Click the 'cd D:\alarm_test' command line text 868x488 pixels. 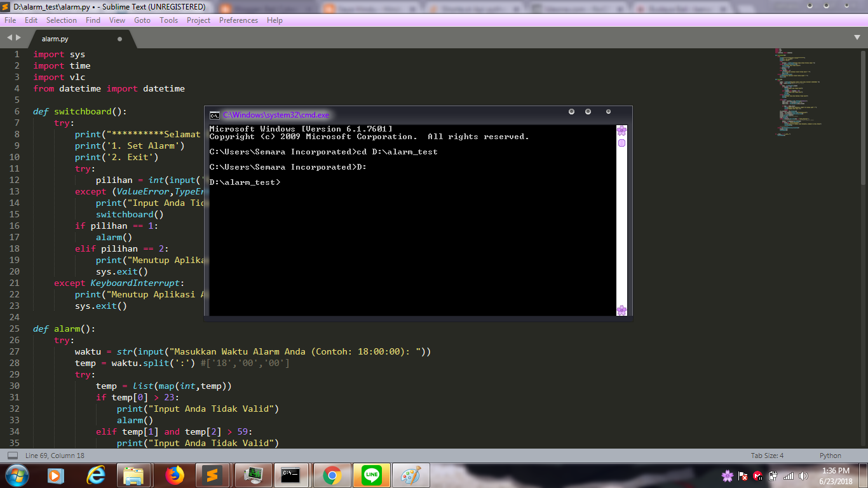(397, 152)
